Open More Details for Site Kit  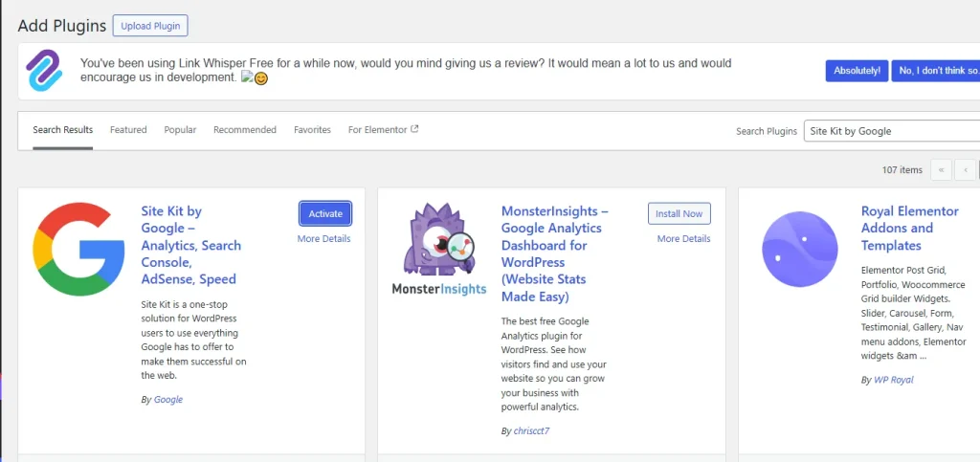(323, 238)
